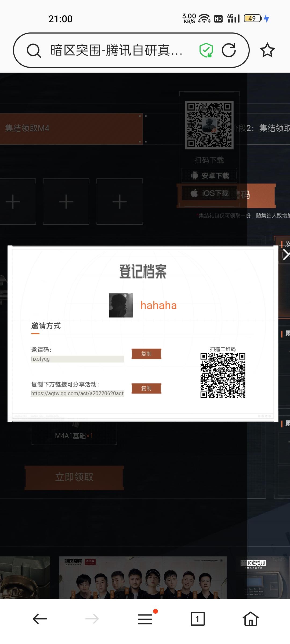
Task: Tap the third plus slot
Action: click(x=119, y=202)
